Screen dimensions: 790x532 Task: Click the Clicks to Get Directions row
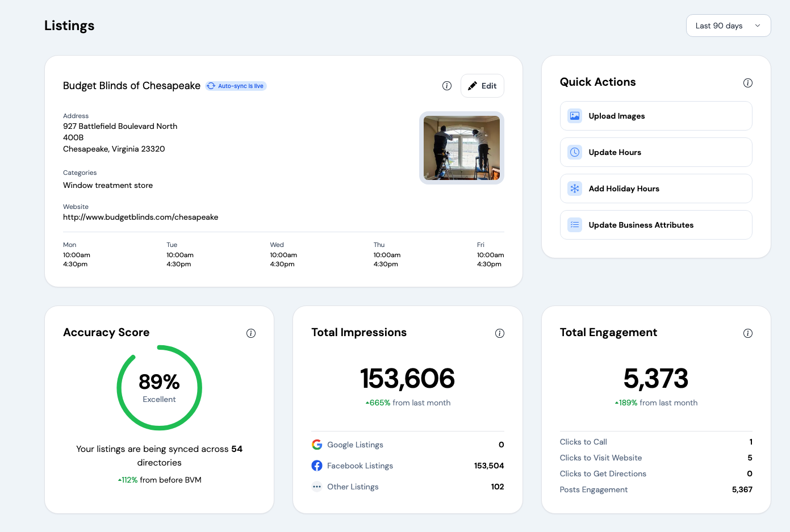[x=656, y=474]
